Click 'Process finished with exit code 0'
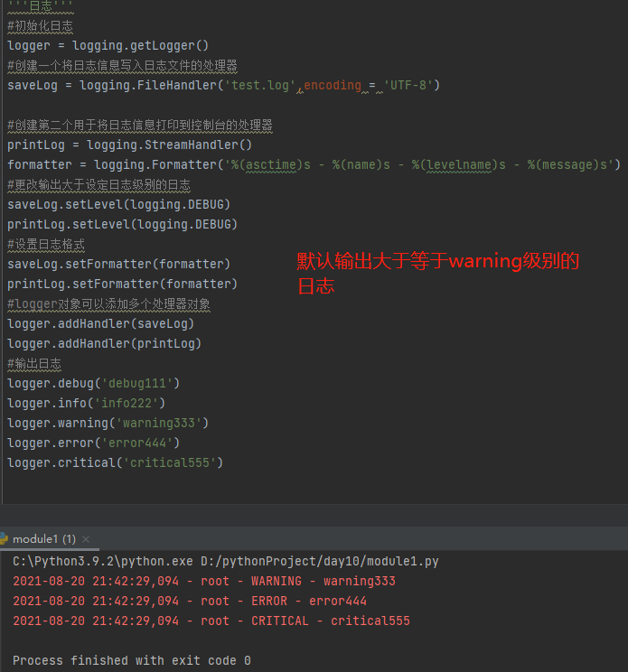Screen dimensions: 628x672 coord(132,660)
